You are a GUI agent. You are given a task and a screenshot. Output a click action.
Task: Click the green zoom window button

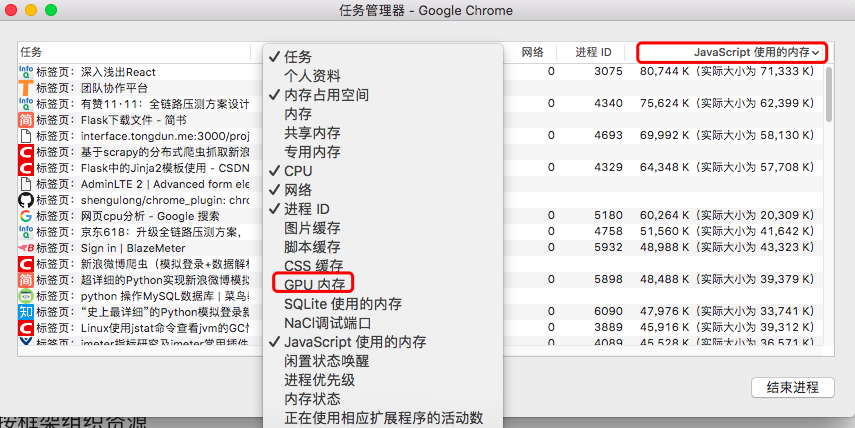pyautogui.click(x=51, y=10)
